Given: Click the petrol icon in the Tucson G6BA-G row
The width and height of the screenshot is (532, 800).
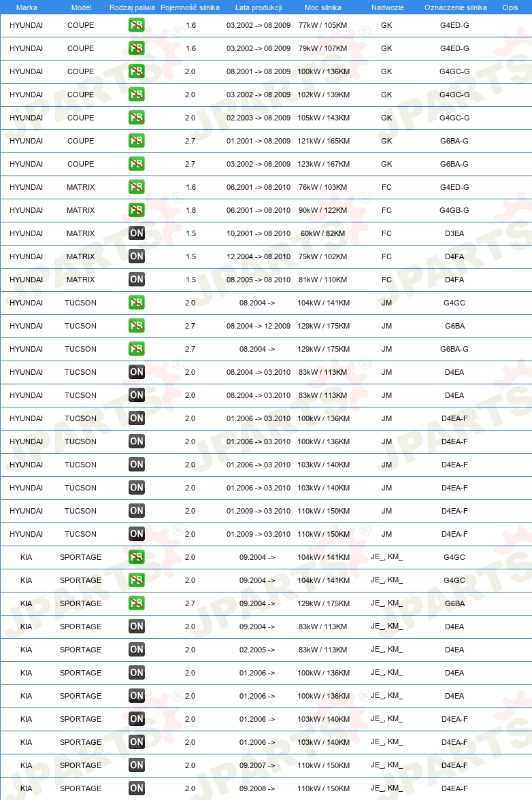Looking at the screenshot, I should [x=136, y=348].
